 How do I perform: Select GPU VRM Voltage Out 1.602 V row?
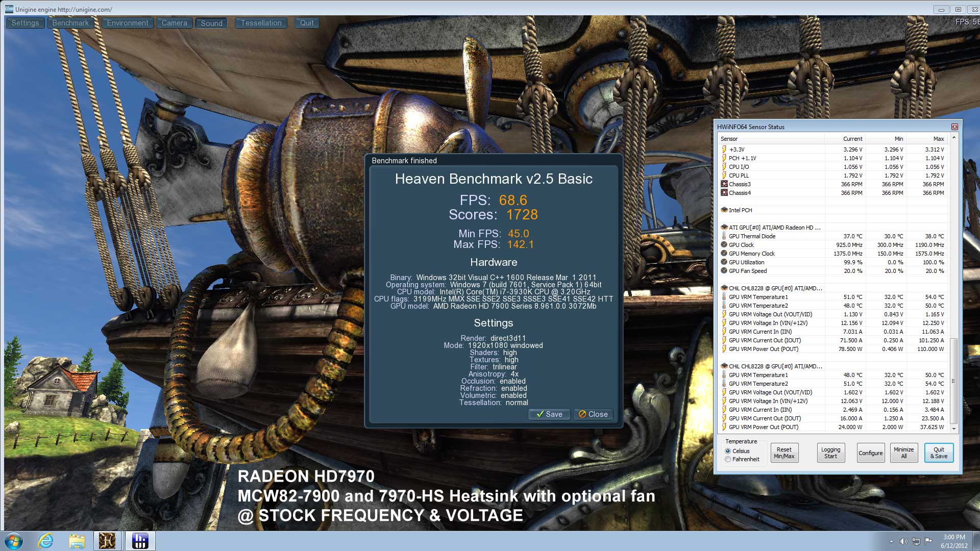point(832,392)
